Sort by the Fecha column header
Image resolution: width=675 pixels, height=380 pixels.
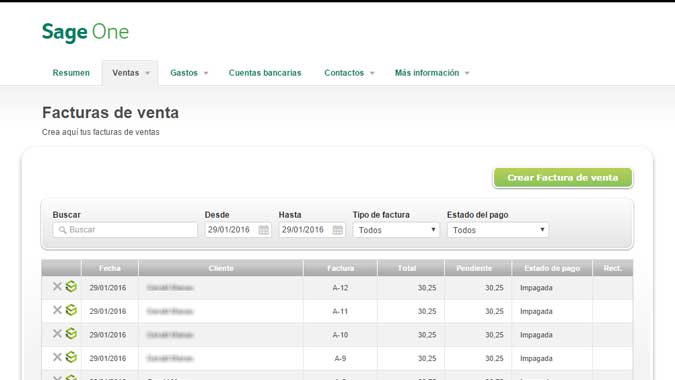[110, 268]
